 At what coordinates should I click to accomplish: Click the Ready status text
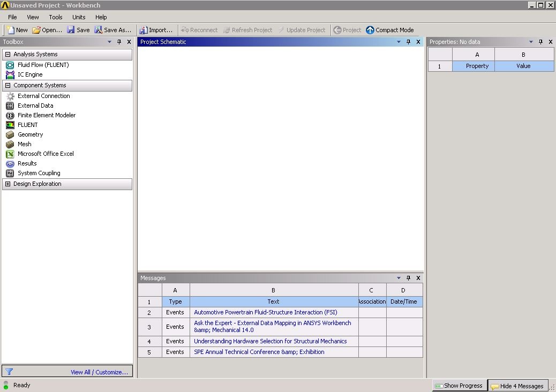[21, 385]
